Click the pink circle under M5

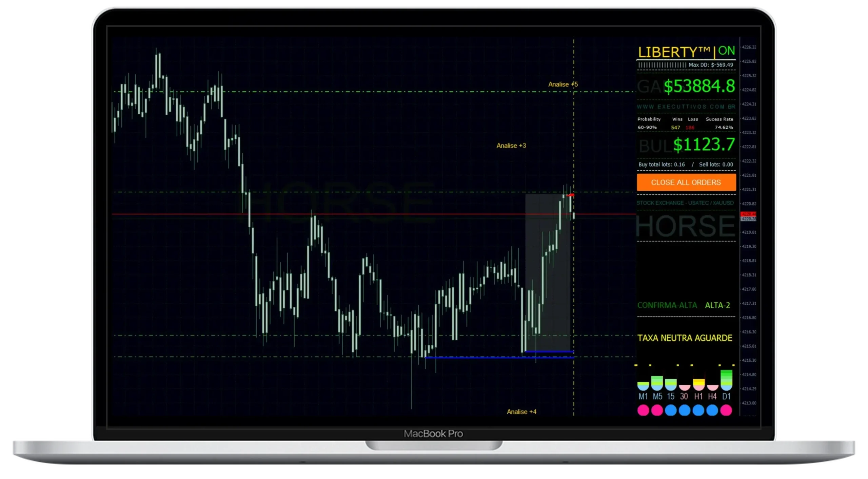[x=657, y=410]
